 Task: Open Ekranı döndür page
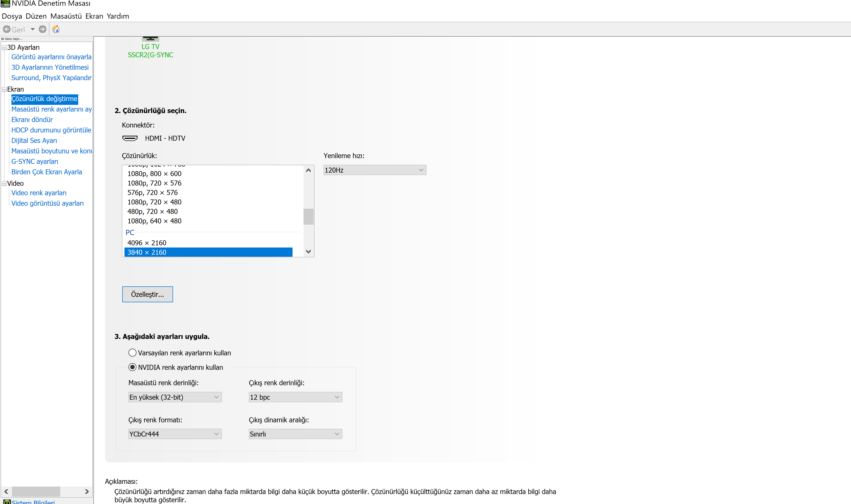32,120
